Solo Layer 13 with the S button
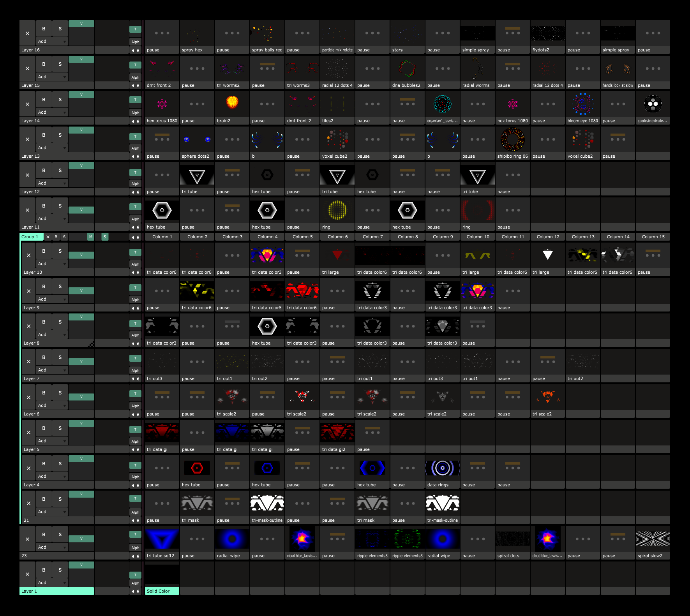Viewport: 690px width, 616px height. pos(60,135)
